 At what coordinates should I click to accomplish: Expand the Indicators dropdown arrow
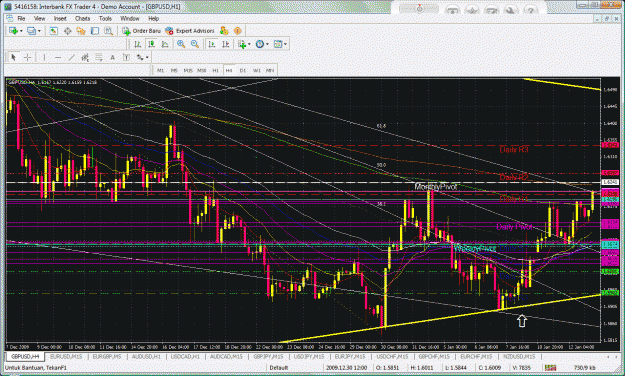click(x=249, y=45)
